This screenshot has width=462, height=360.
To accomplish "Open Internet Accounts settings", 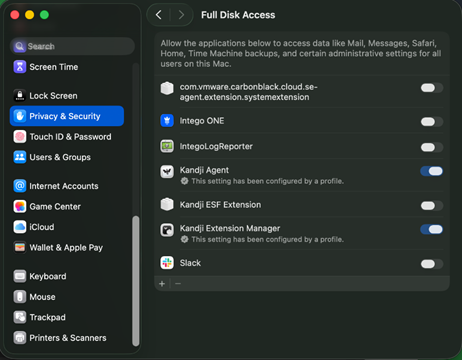I will click(x=67, y=186).
